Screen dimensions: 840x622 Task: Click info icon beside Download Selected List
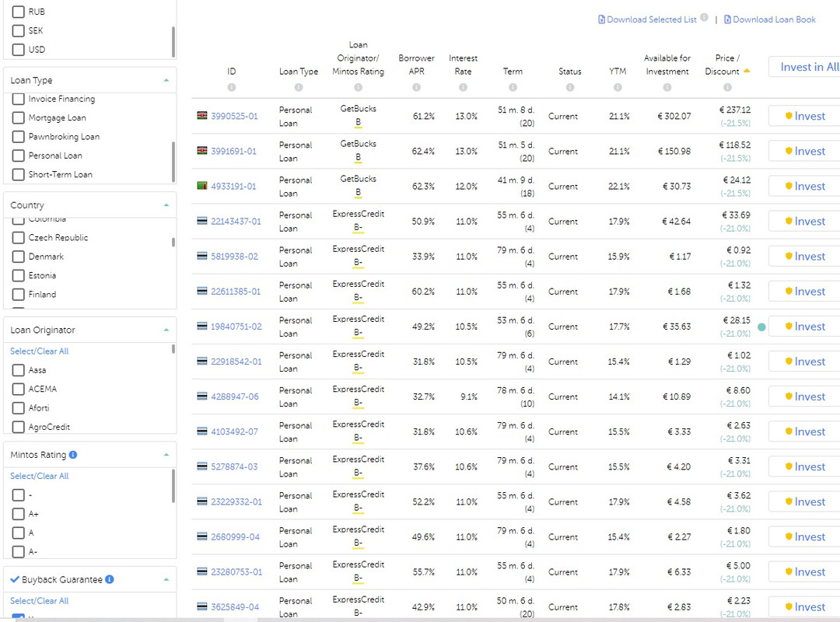[x=704, y=17]
